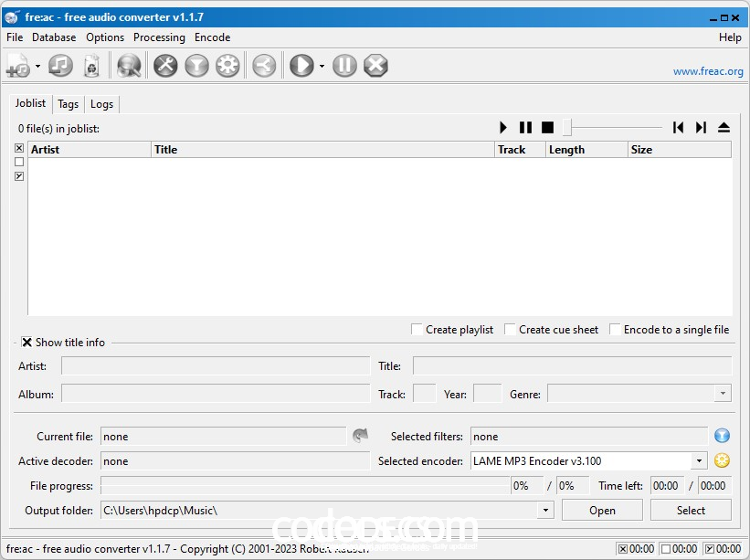
Task: Clear the joblist with the recycle bin icon
Action: pos(91,66)
